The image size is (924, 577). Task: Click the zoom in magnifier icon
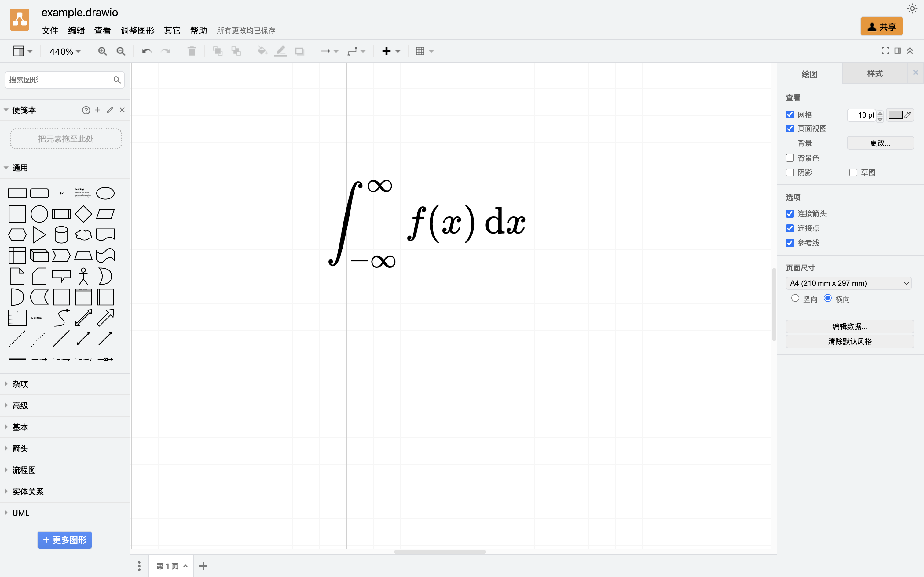[102, 51]
